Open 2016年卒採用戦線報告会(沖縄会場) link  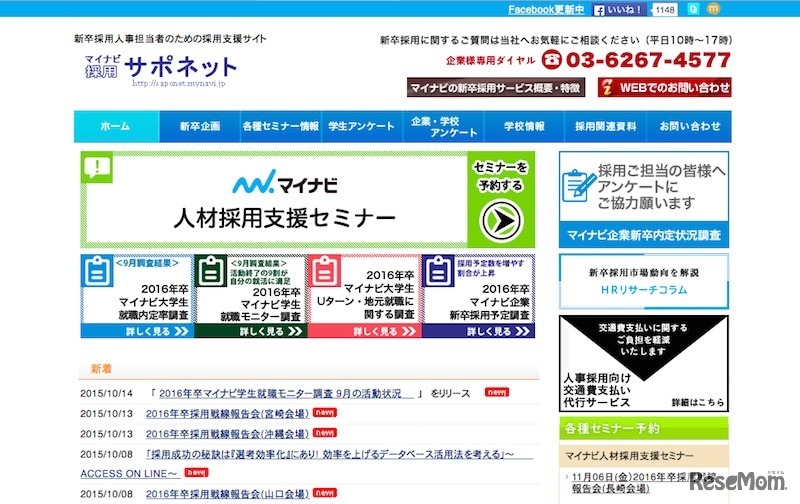click(x=227, y=434)
